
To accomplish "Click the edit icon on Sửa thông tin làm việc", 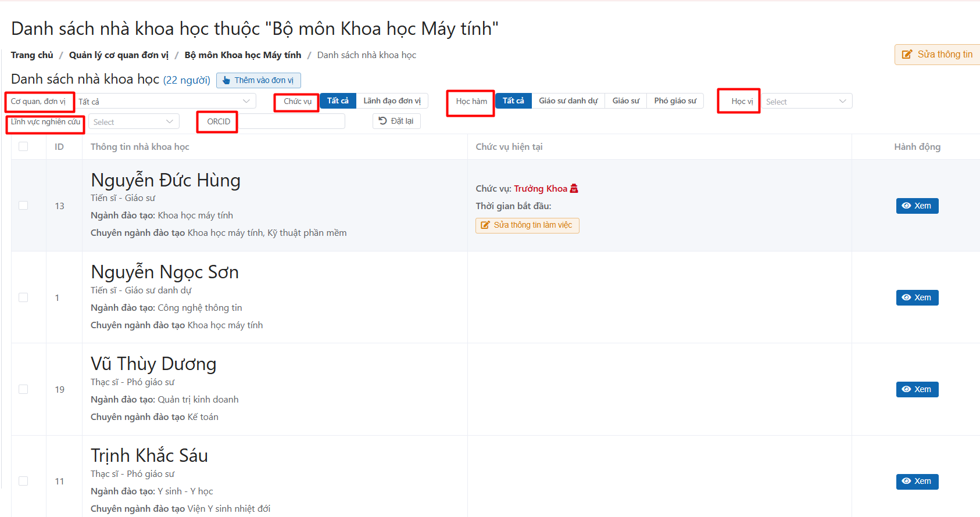I will (485, 225).
